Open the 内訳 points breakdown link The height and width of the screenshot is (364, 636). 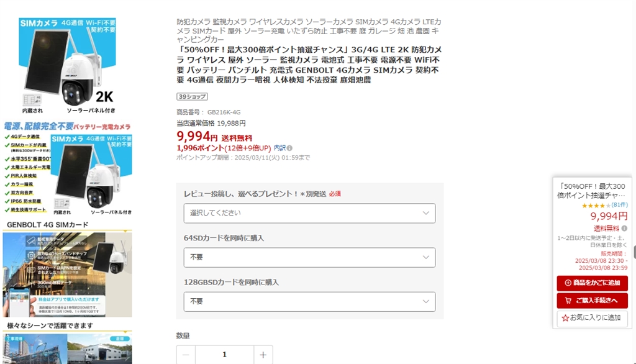pyautogui.click(x=279, y=148)
